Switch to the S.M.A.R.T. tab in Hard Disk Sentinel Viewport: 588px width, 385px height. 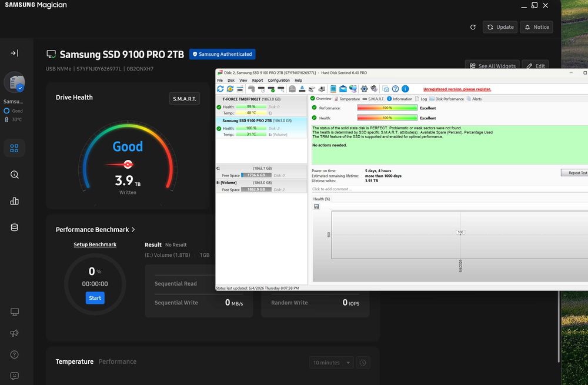pyautogui.click(x=373, y=99)
